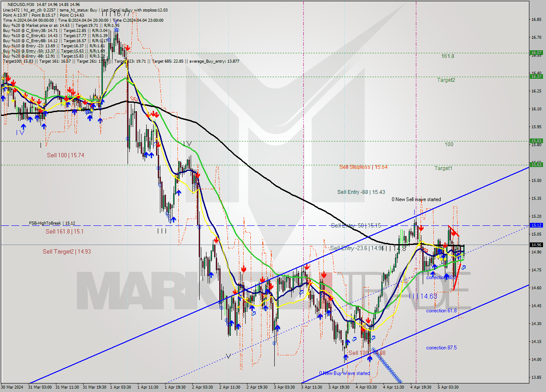Viewport: 546px width, 392px height.
Task: Select the 'Sell 100 | 15.74' label
Action: [65, 156]
